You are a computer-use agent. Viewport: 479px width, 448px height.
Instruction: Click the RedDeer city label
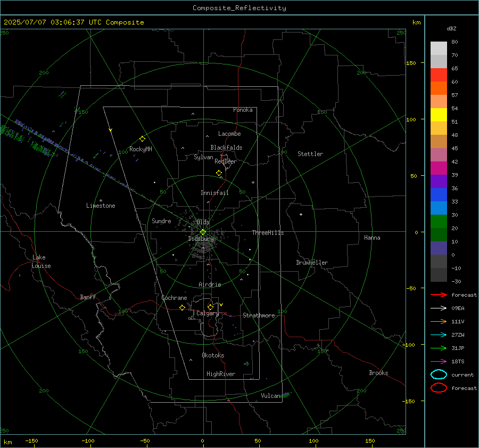point(226,161)
